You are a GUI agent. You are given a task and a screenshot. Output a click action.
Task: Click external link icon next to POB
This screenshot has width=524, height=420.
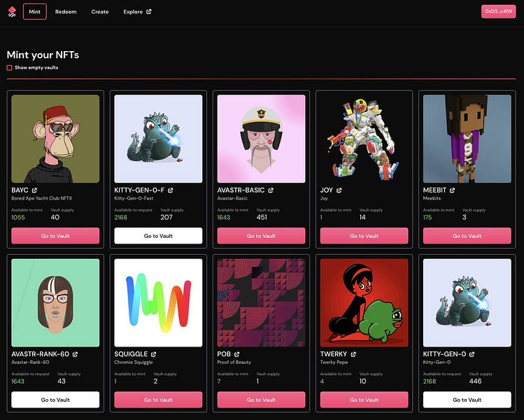coord(236,354)
